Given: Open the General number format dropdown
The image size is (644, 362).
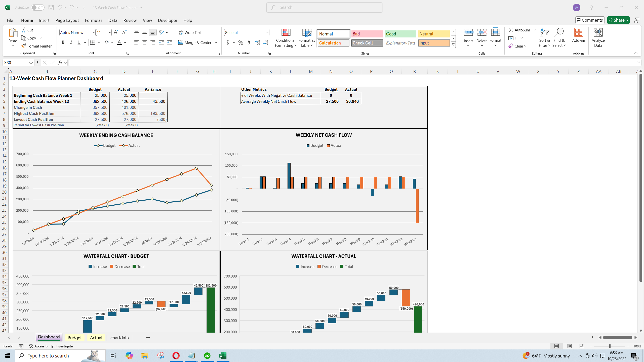Looking at the screenshot, I should pos(267,32).
